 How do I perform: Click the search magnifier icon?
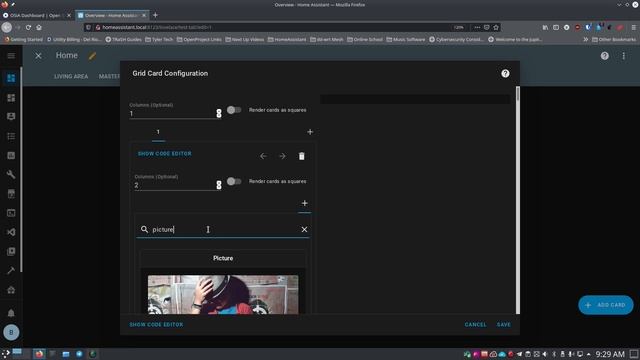pyautogui.click(x=144, y=229)
